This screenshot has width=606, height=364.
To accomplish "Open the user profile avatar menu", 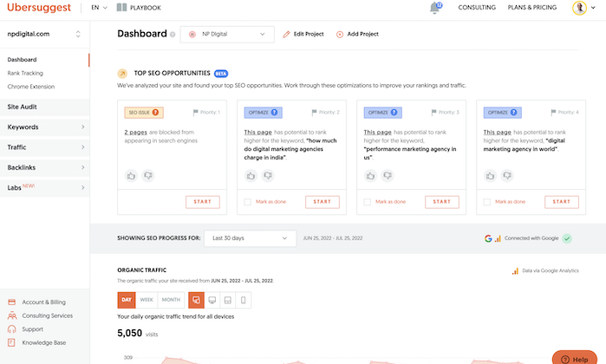I will tap(579, 8).
